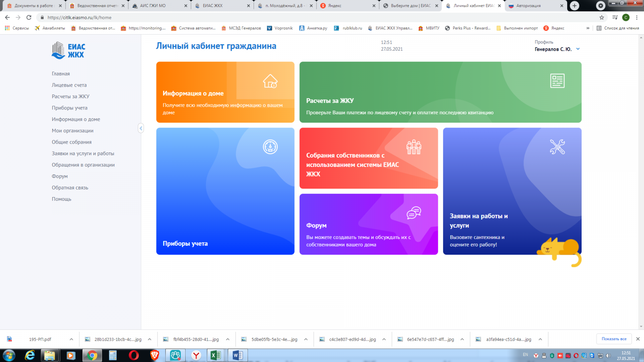Launch Internet Explorer from the taskbar
644x362 pixels.
30,355
